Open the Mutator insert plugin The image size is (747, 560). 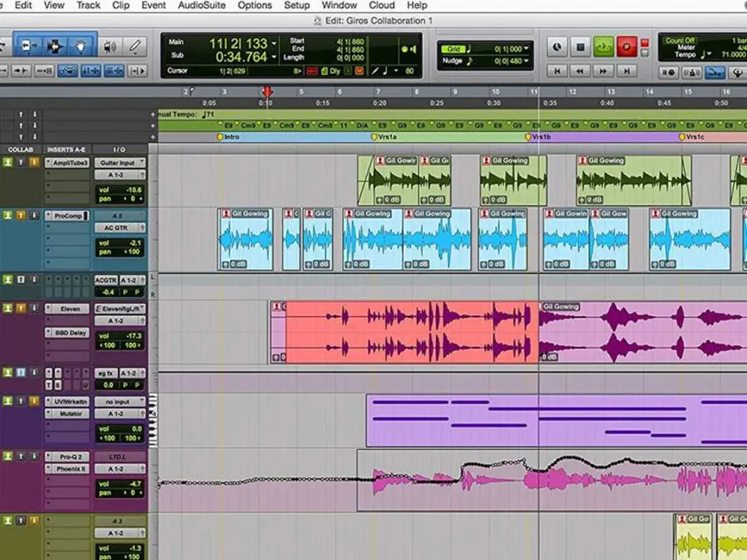(67, 414)
